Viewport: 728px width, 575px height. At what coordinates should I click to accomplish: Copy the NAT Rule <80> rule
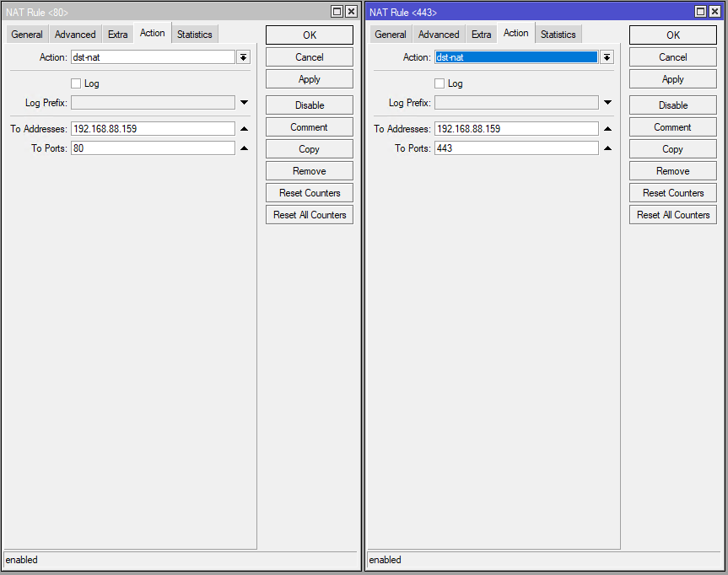[310, 149]
